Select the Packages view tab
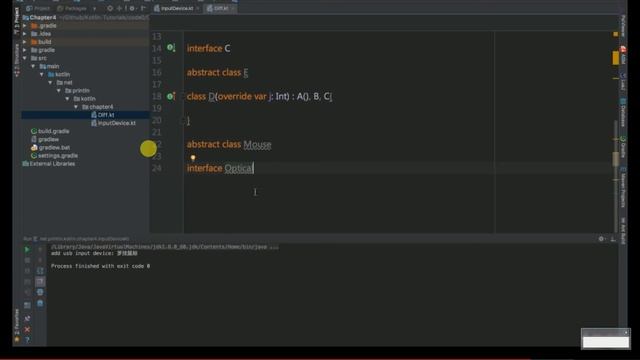 72,8
